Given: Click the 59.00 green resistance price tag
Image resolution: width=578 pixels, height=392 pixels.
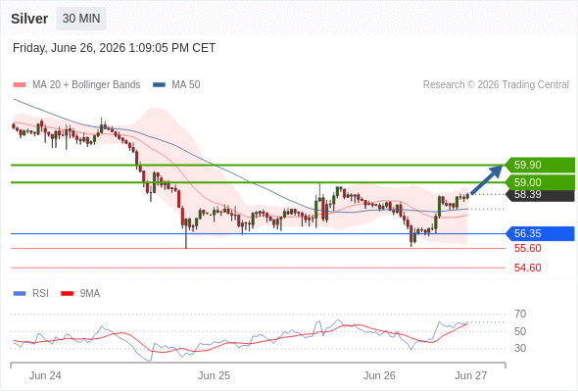Looking at the screenshot, I should pyautogui.click(x=539, y=182).
